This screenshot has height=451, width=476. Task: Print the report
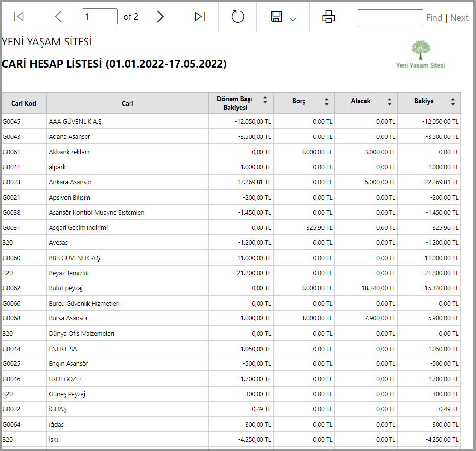click(329, 17)
